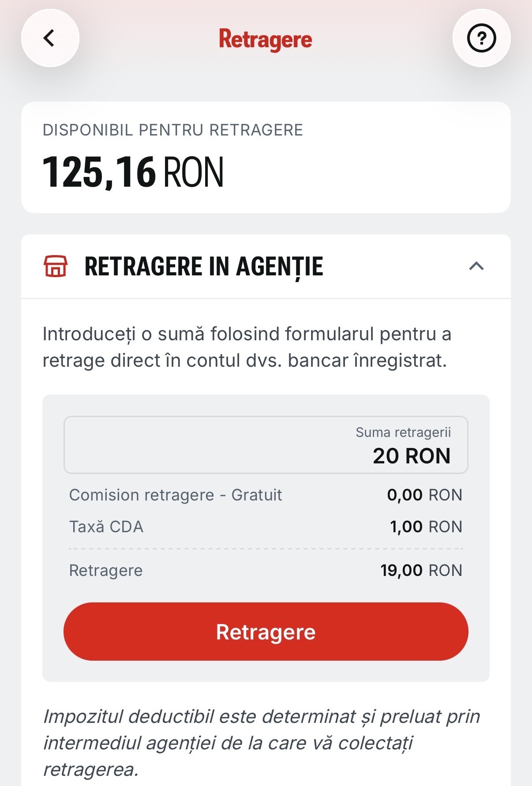Tap the Disponibil pentru retragere label
Image resolution: width=532 pixels, height=786 pixels.
pyautogui.click(x=173, y=130)
